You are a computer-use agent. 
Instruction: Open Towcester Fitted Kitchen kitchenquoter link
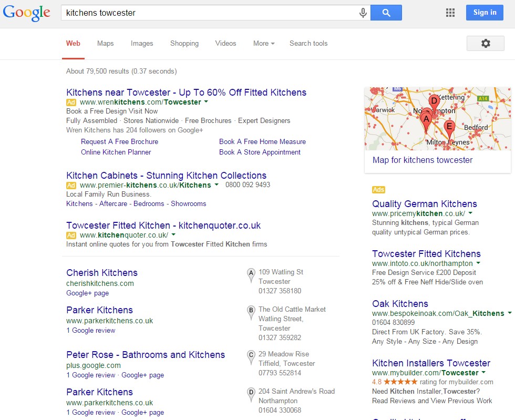[163, 225]
